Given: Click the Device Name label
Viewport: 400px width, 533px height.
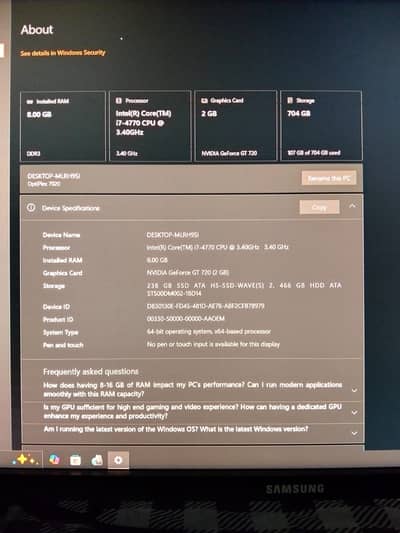Looking at the screenshot, I should pos(61,235).
